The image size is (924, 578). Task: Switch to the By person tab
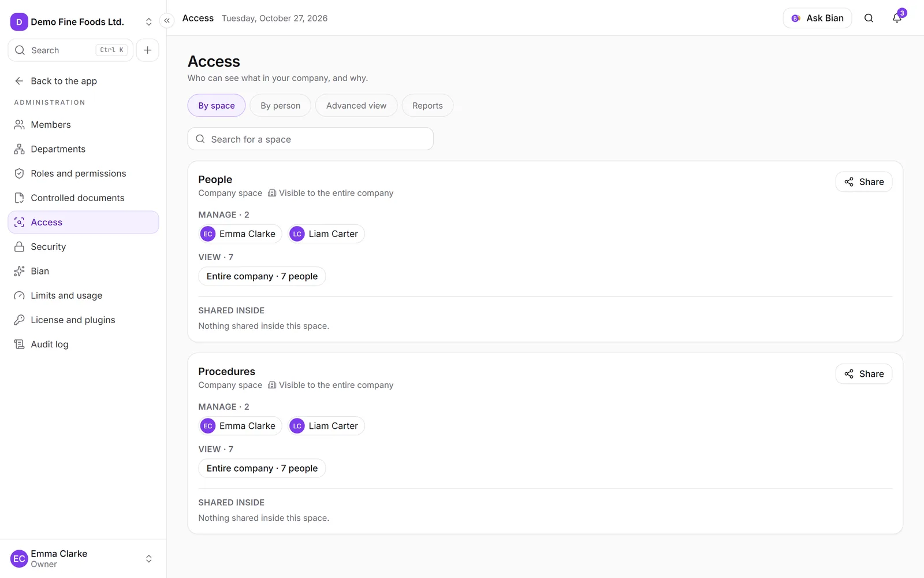coord(280,106)
